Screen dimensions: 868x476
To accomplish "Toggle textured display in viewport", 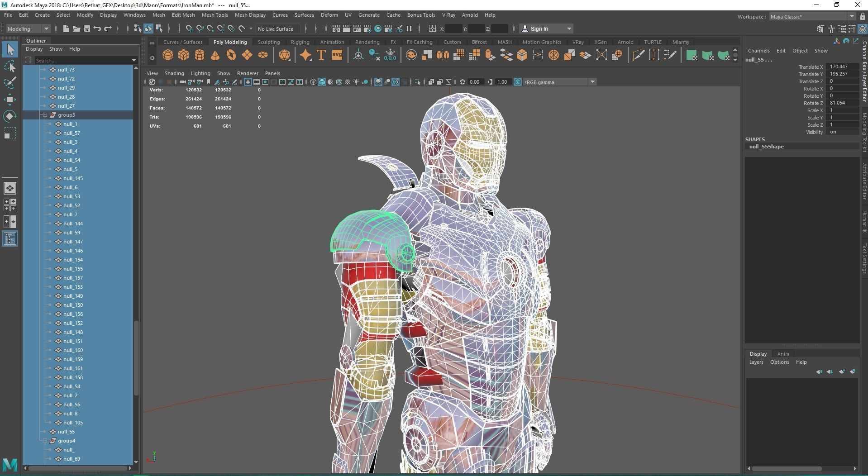I will (348, 82).
